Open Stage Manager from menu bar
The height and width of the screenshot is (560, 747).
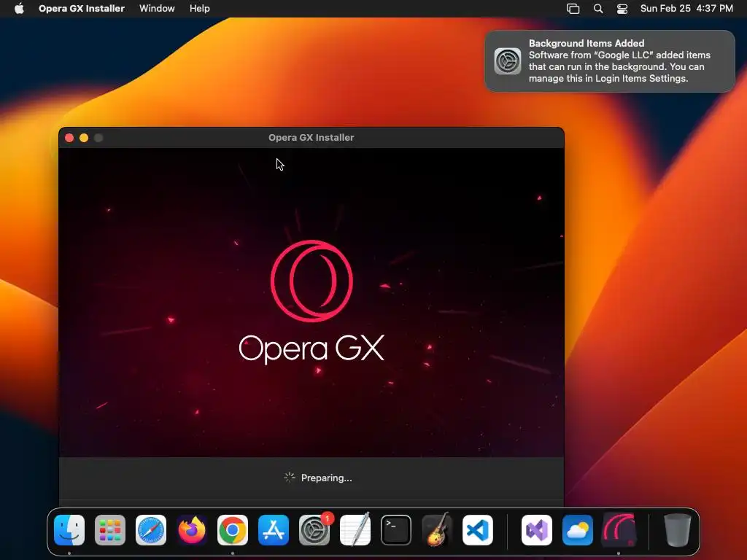click(573, 9)
